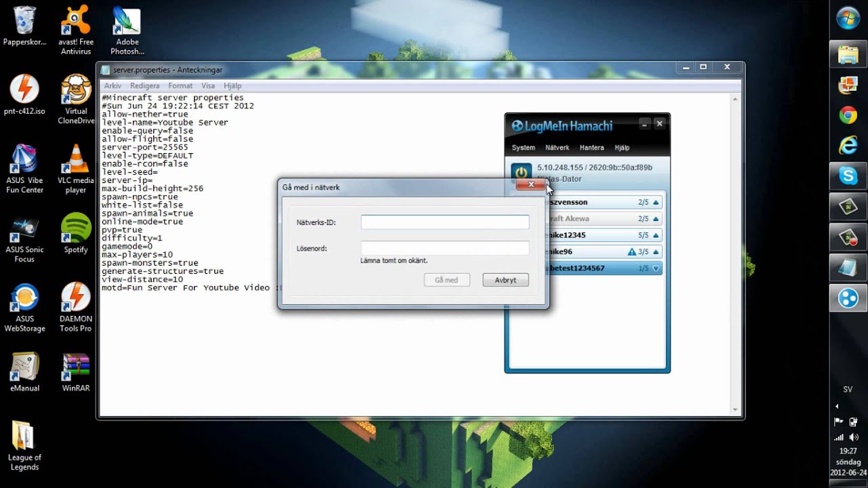This screenshot has height=488, width=868.
Task: Open Windows Explorer taskbar icon
Action: tap(848, 55)
